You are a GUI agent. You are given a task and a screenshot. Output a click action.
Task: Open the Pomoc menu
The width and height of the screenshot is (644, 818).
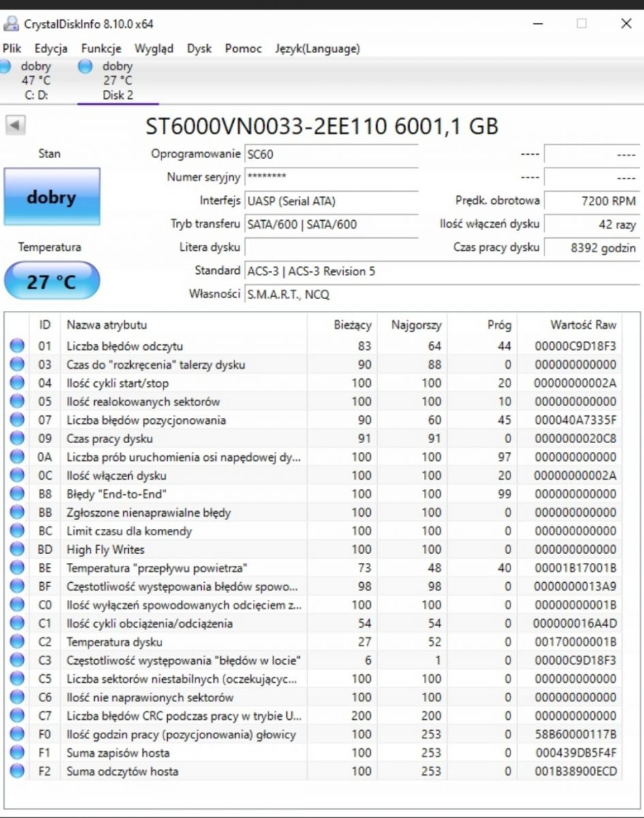pos(243,48)
